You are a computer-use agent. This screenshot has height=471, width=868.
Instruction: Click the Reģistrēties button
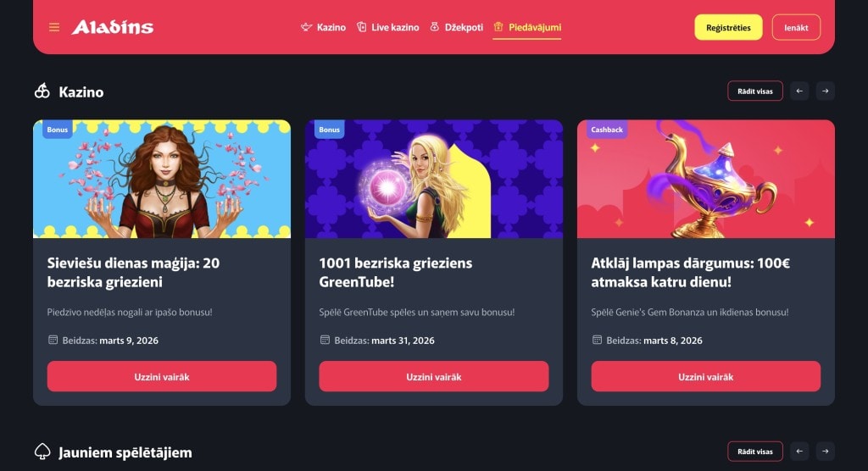tap(728, 27)
